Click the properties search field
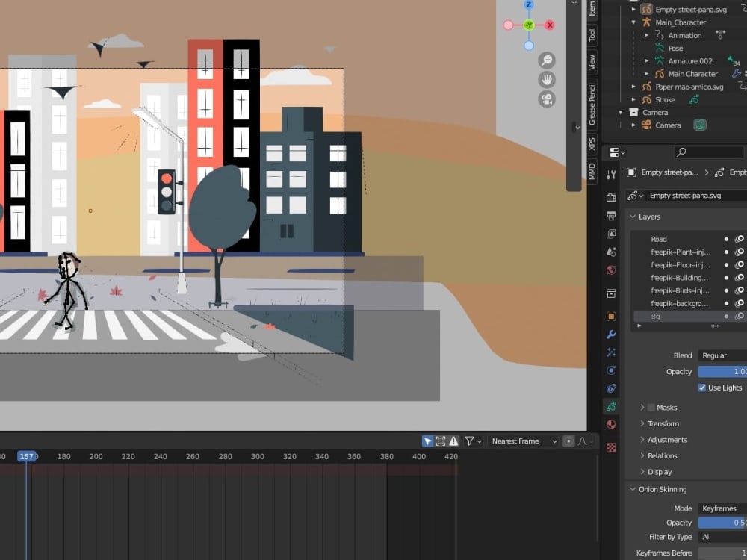The width and height of the screenshot is (747, 560). [709, 152]
